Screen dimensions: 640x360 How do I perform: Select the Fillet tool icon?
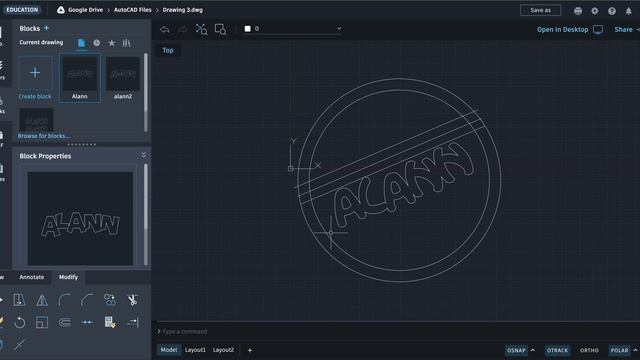[x=64, y=300]
